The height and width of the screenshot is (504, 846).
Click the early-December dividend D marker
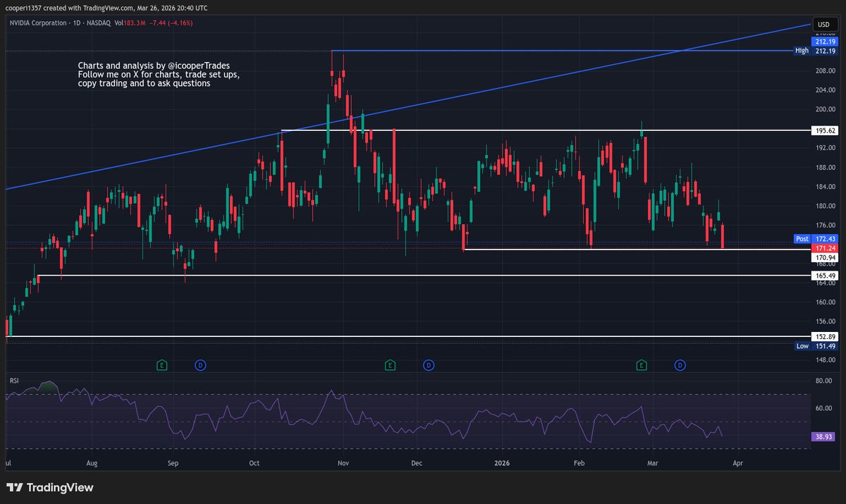pyautogui.click(x=429, y=365)
